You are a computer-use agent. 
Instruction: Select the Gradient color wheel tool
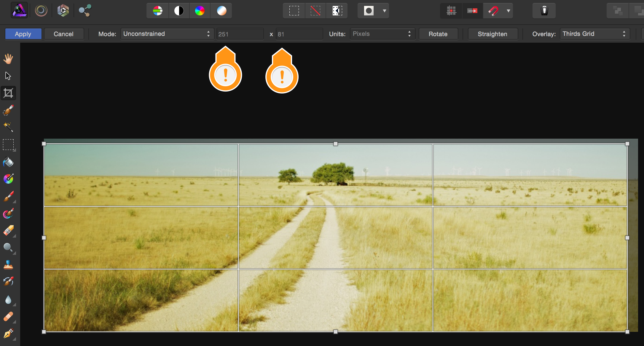tap(8, 179)
